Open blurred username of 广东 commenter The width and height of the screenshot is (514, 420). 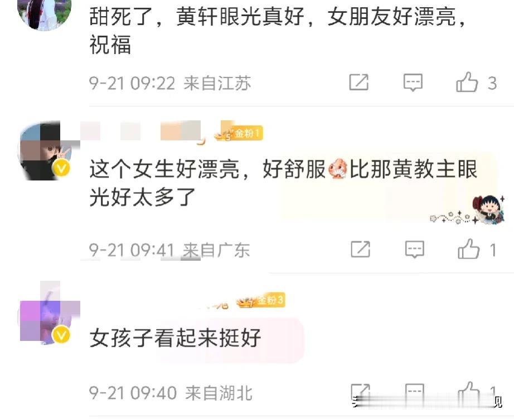(x=141, y=131)
